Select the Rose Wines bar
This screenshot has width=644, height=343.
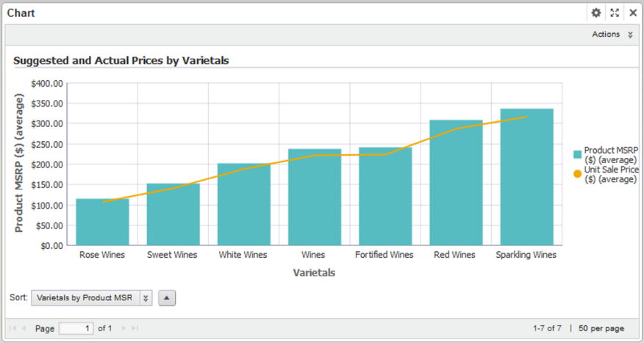coord(102,222)
